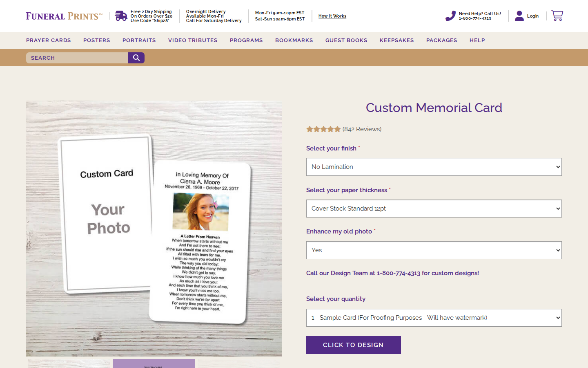Click the Click To Design button

click(x=353, y=345)
